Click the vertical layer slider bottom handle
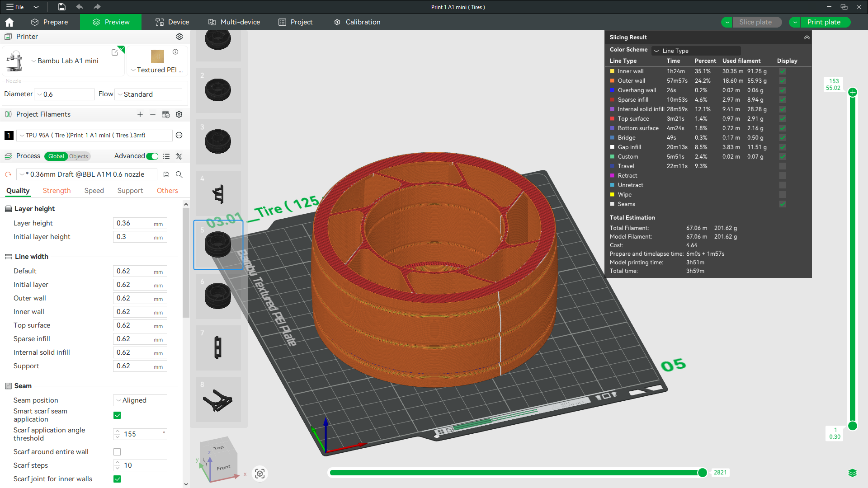 point(853,426)
